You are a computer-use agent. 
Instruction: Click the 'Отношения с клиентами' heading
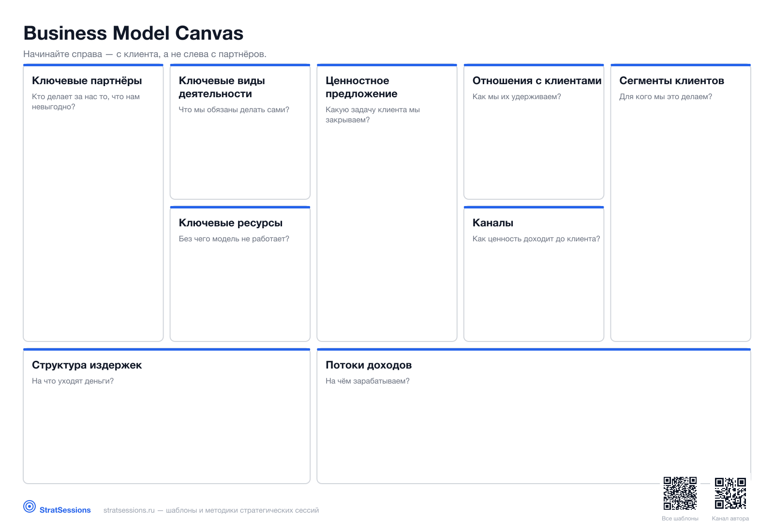537,81
